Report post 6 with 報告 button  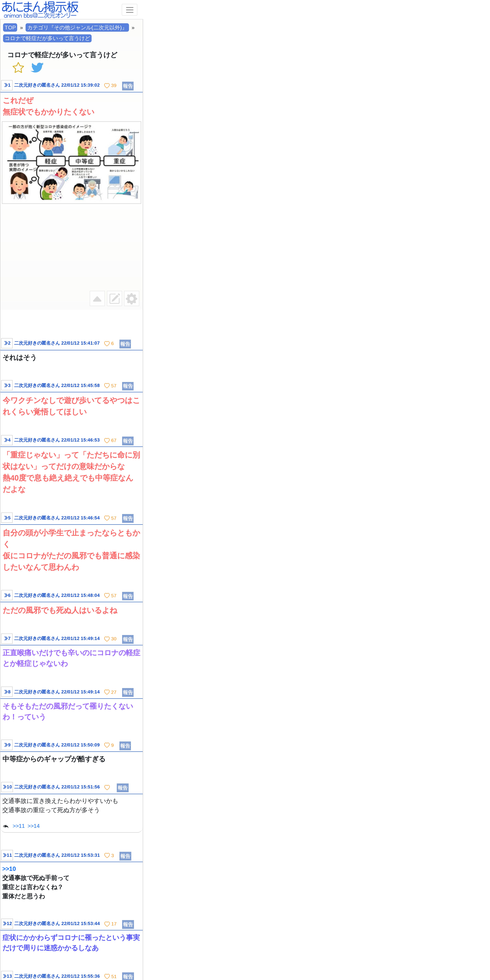click(128, 596)
